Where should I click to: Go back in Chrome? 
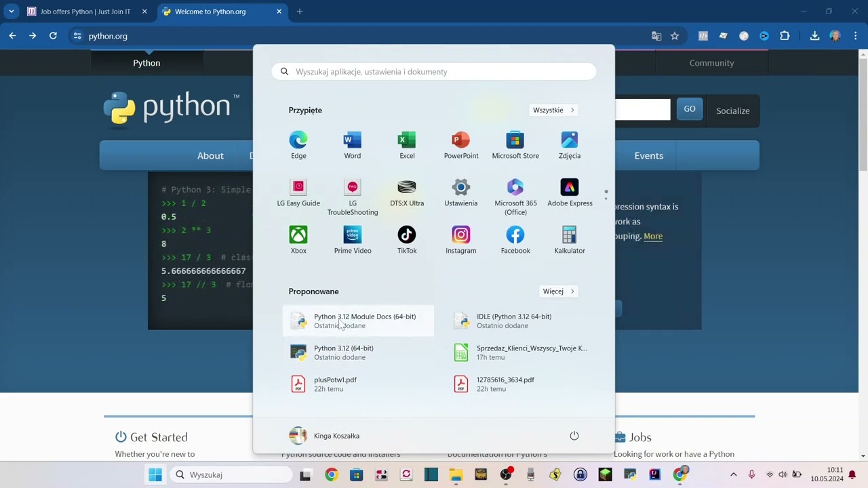coord(12,36)
